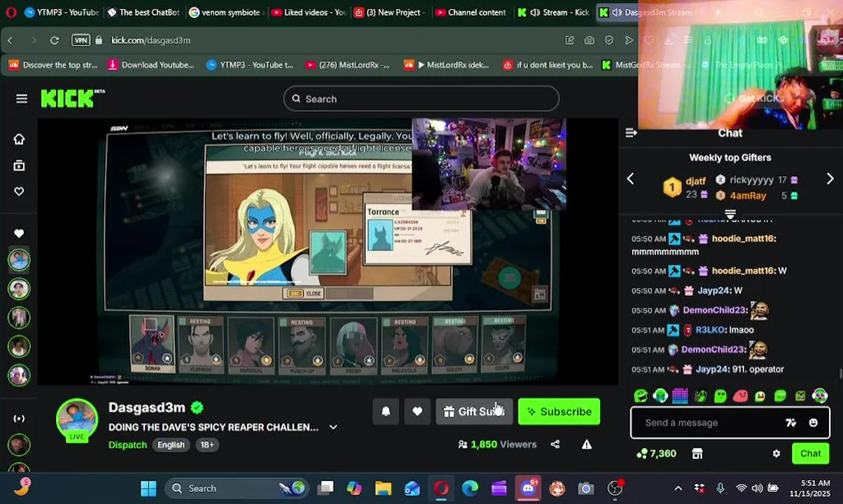Image resolution: width=843 pixels, height=504 pixels.
Task: Switch to The best ChatBot tab
Action: coord(143,12)
